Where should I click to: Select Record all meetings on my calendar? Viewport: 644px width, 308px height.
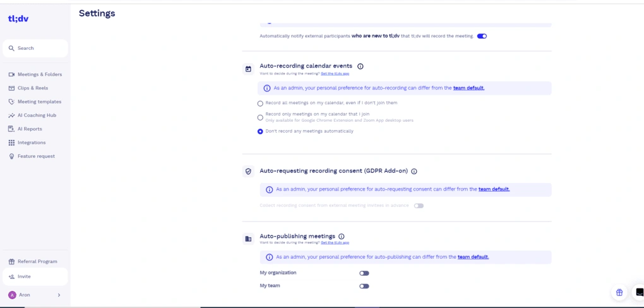point(260,104)
